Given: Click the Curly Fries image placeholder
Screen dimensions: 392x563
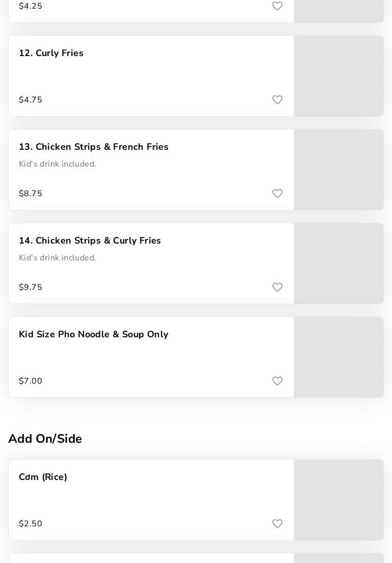Looking at the screenshot, I should (339, 76).
